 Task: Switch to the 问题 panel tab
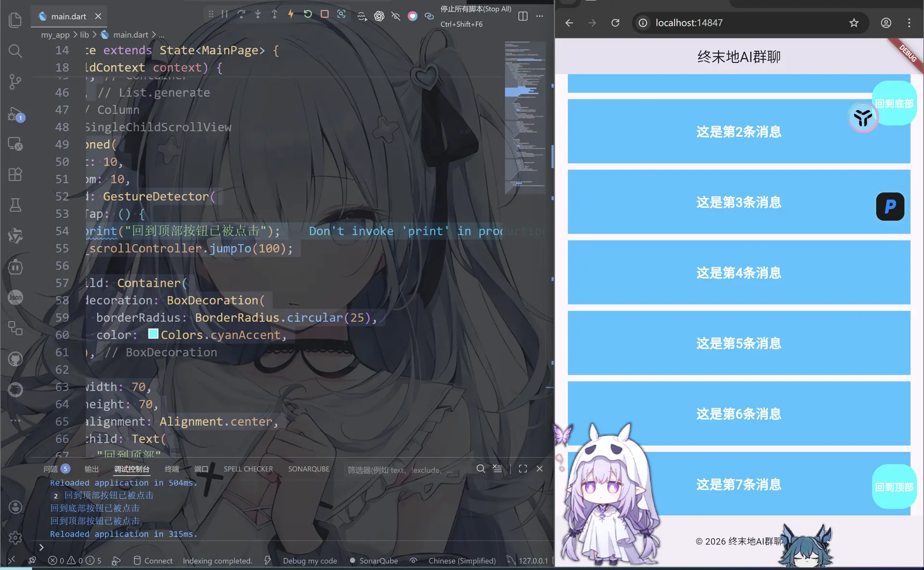[x=56, y=469]
